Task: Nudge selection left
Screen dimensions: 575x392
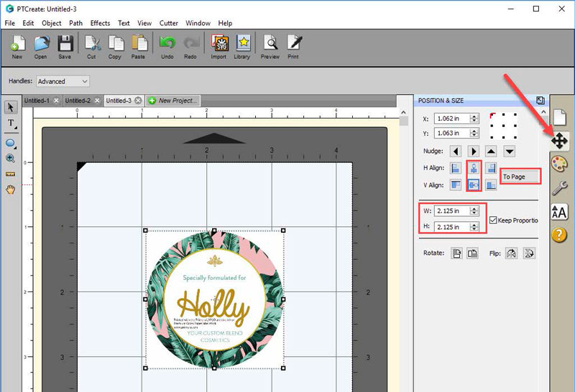Action: [456, 151]
